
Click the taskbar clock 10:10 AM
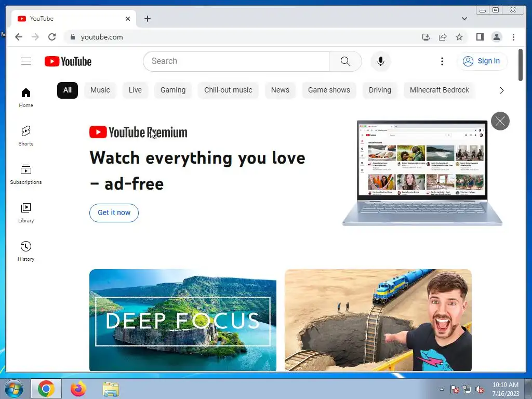pos(505,385)
